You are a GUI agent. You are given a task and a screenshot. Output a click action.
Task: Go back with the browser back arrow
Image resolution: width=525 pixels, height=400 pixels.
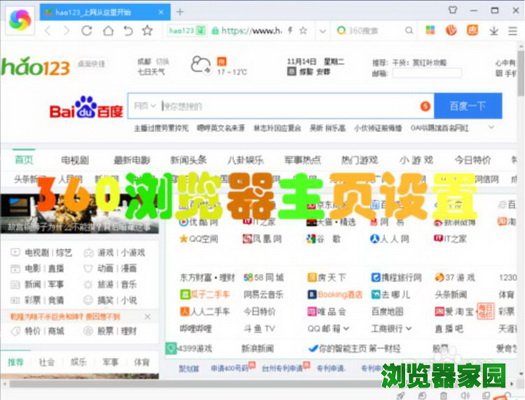(48, 31)
